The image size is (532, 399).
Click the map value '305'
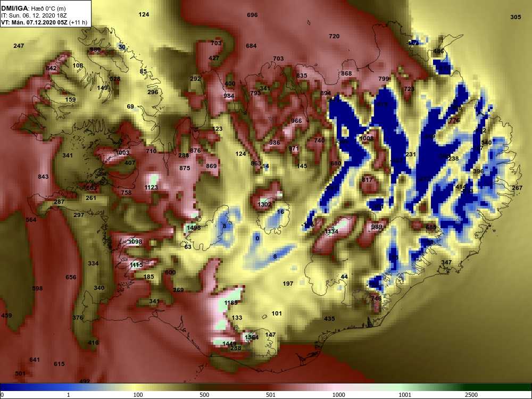pos(516,17)
